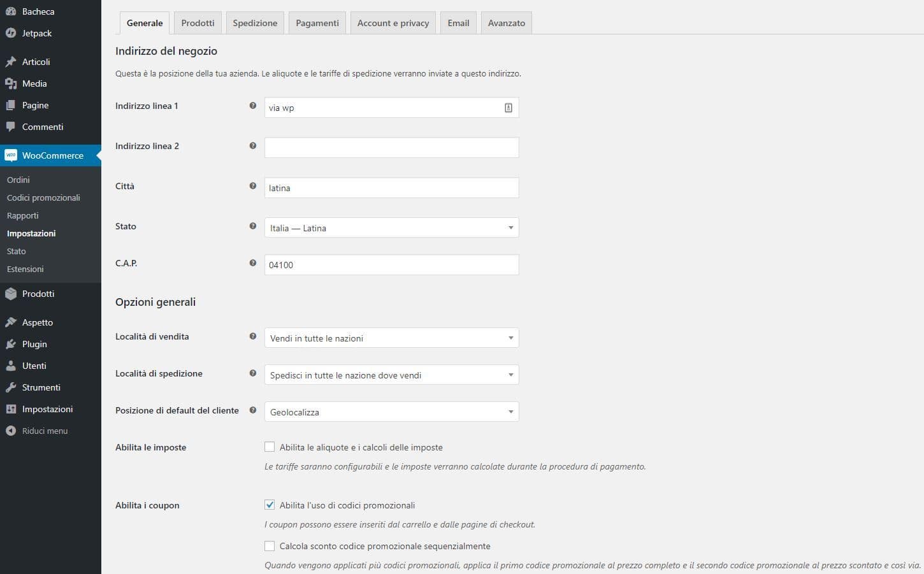Click the Pagine pages icon
The height and width of the screenshot is (574, 924).
click(11, 105)
